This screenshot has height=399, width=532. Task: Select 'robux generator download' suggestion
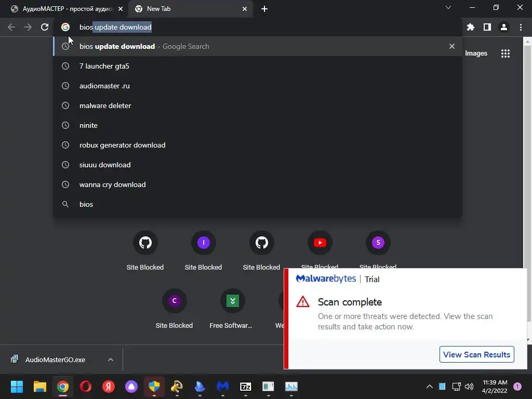(258, 145)
